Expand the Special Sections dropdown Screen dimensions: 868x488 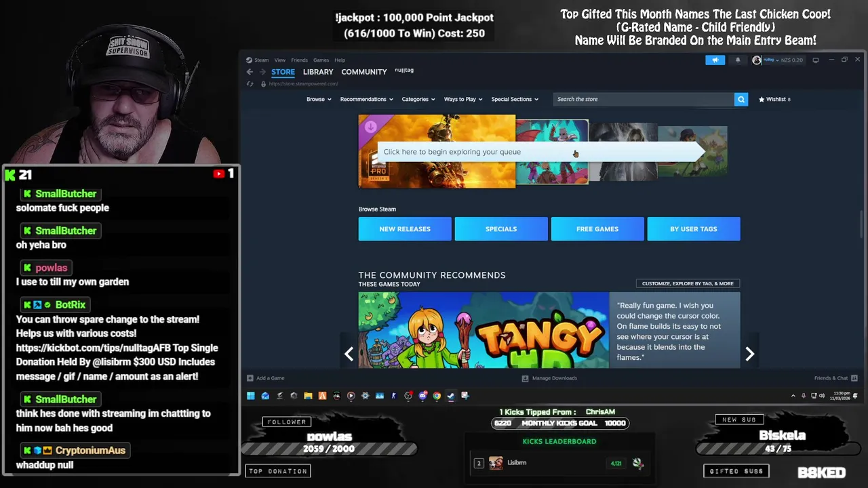515,99
